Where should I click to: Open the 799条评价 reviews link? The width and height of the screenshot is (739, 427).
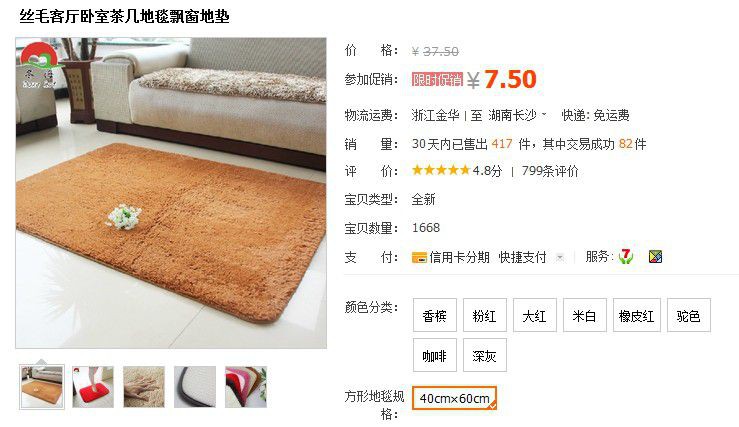pyautogui.click(x=550, y=171)
